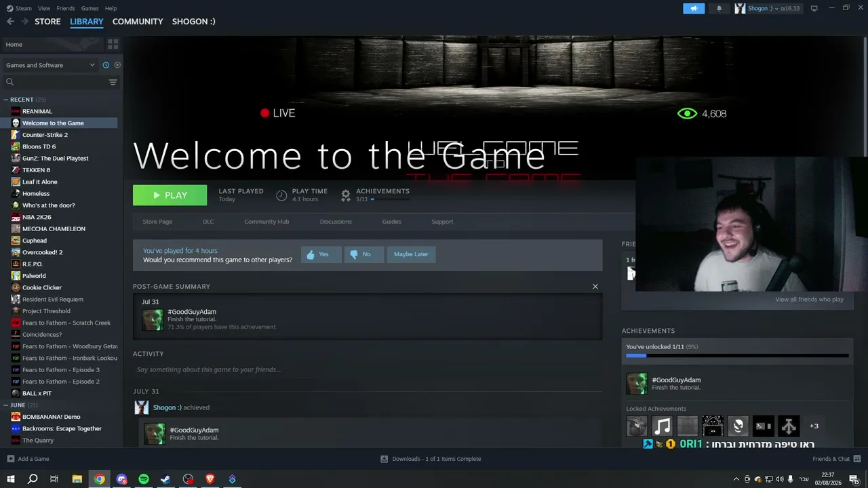Image resolution: width=868 pixels, height=488 pixels.
Task: Switch to the COMMUNITY tab
Action: (x=138, y=22)
